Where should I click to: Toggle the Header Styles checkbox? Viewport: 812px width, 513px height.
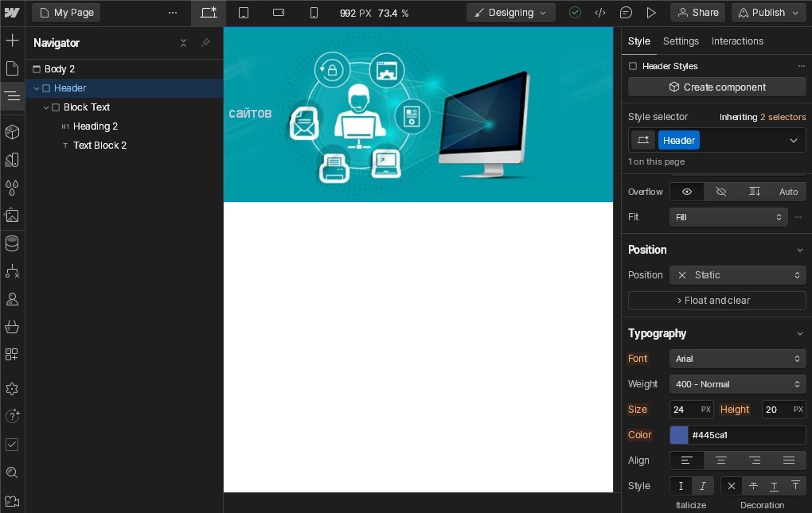(633, 66)
